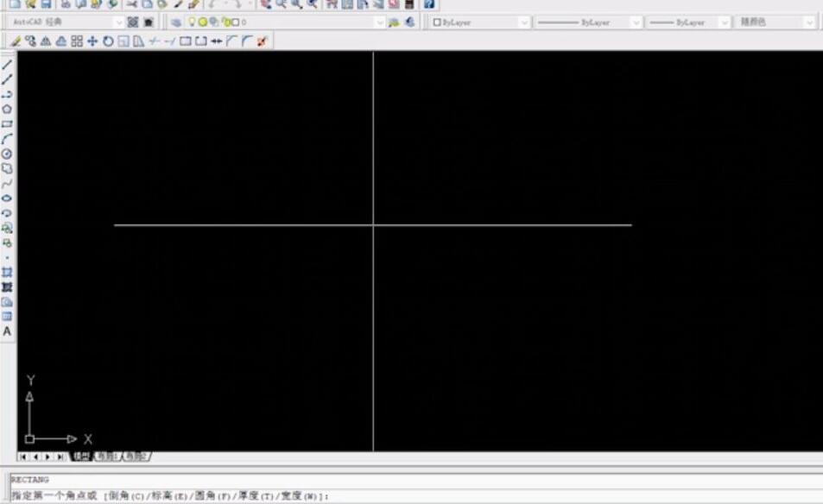823x504 pixels.
Task: Insert a Table from Draw toolbar
Action: pos(7,316)
